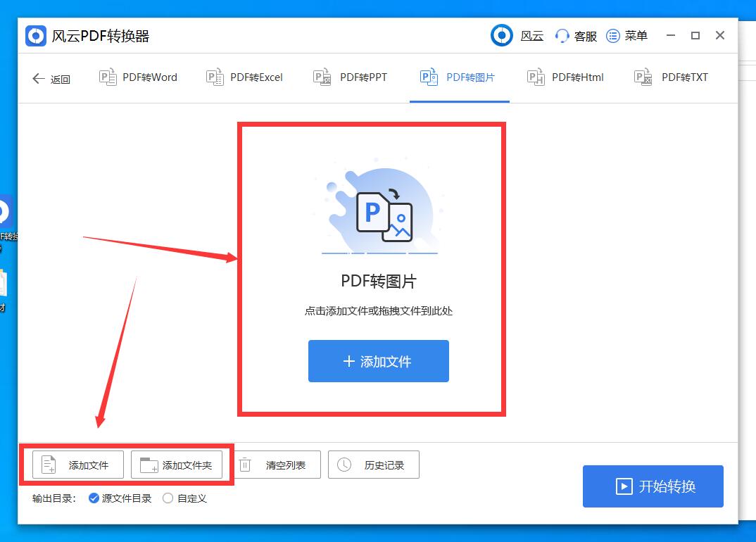The image size is (756, 542).
Task: Open the 客服 customer service headset icon
Action: coord(561,35)
